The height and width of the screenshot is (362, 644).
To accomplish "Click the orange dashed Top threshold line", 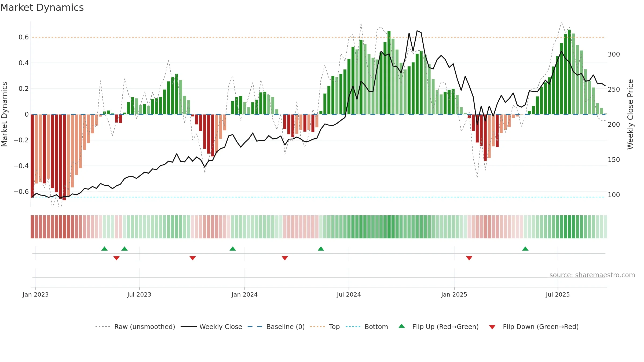I will [318, 37].
